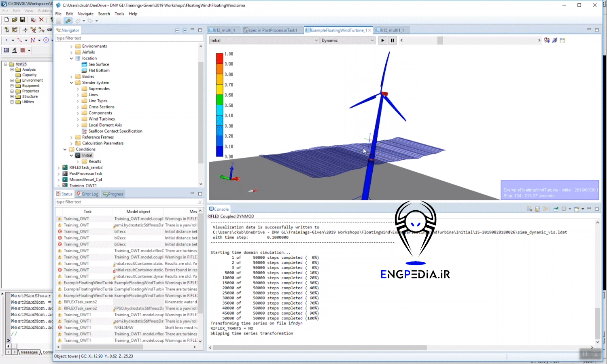Click the run/play gear icon in SIMA toolbar
The height and width of the screenshot is (364, 607).
[68, 21]
